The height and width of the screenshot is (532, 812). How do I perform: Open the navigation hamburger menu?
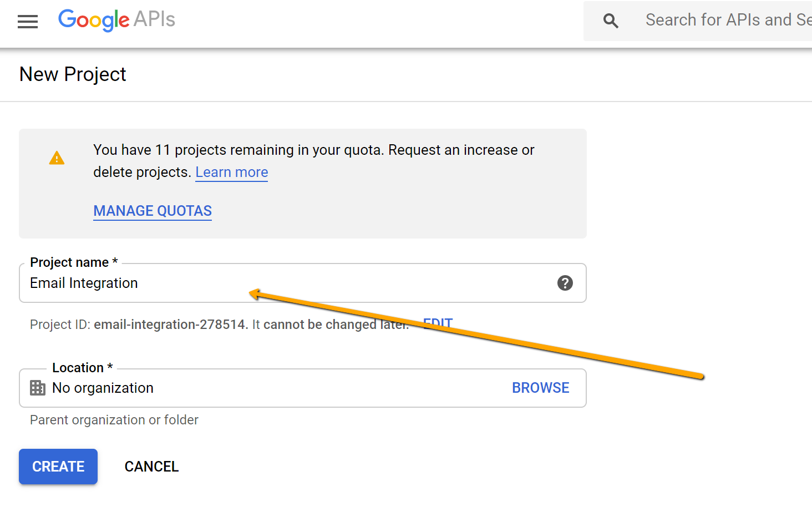27,21
